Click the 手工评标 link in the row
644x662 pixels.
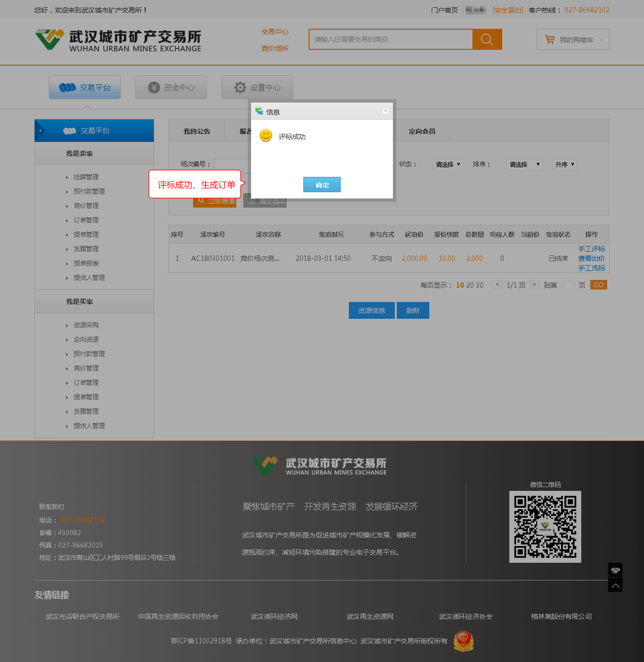591,249
